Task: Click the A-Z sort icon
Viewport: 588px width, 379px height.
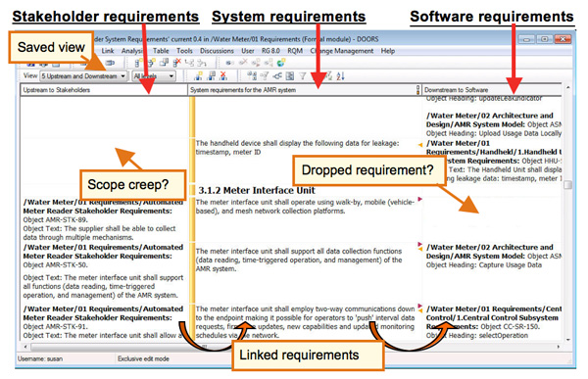Action: (340, 76)
